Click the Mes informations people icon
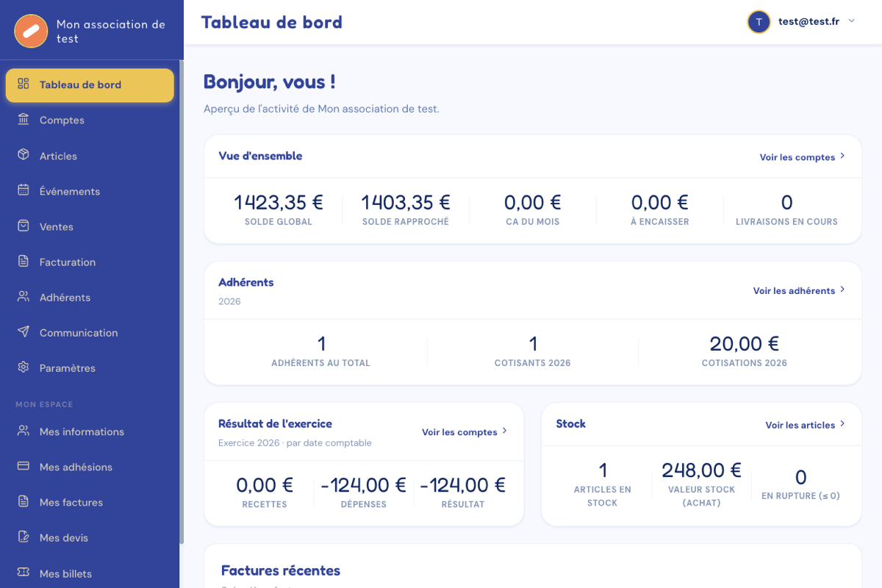The image size is (882, 588). [24, 431]
